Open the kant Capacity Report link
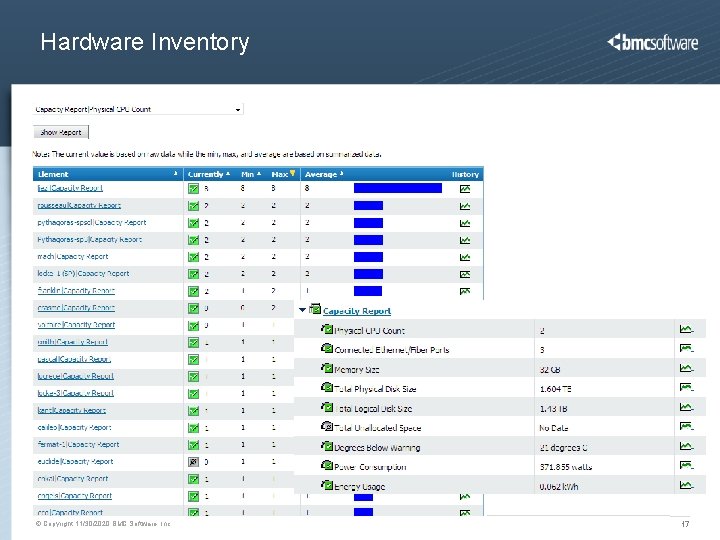 coord(72,410)
